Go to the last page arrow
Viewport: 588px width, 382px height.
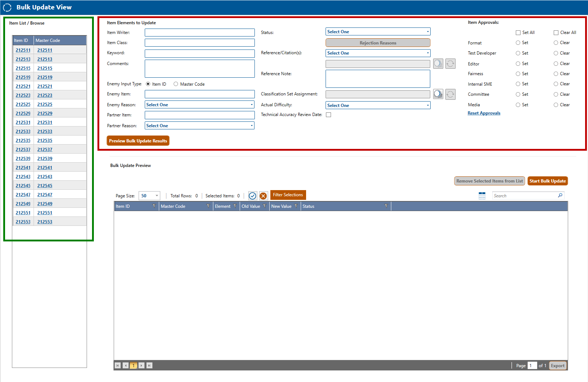149,365
